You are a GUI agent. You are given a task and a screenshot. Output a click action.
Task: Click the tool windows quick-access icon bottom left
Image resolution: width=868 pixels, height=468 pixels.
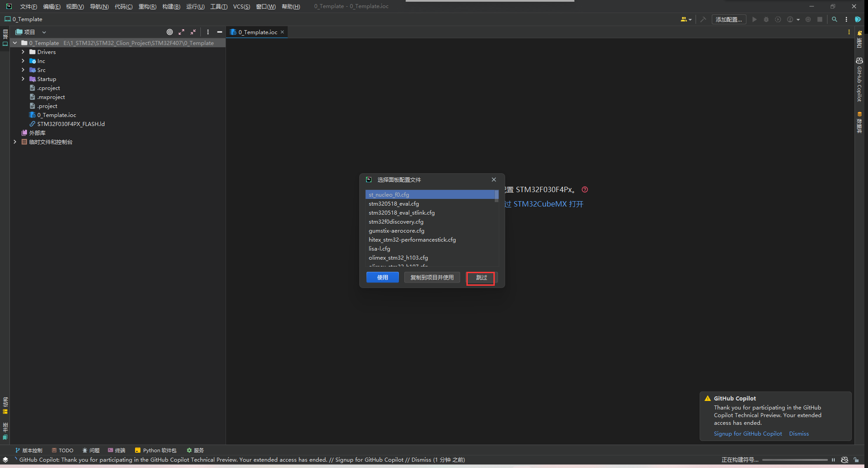pos(5,460)
